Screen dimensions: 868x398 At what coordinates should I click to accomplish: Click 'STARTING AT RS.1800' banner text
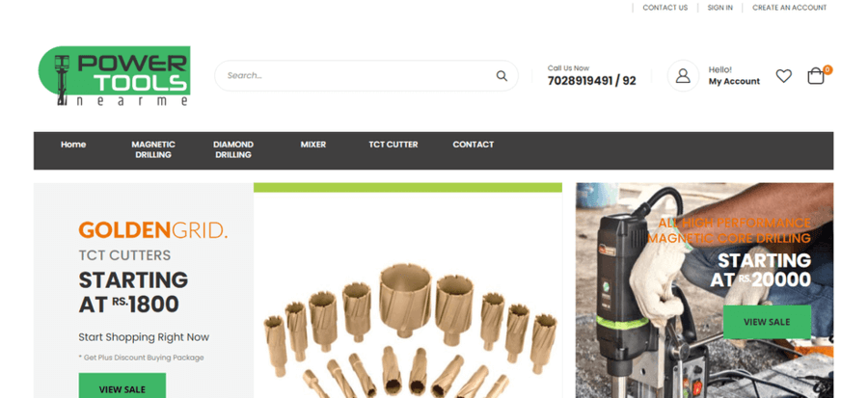pos(133,292)
